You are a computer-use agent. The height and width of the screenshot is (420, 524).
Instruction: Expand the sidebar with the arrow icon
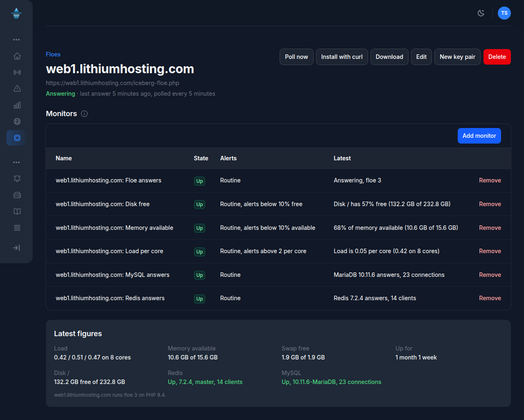coord(16,248)
